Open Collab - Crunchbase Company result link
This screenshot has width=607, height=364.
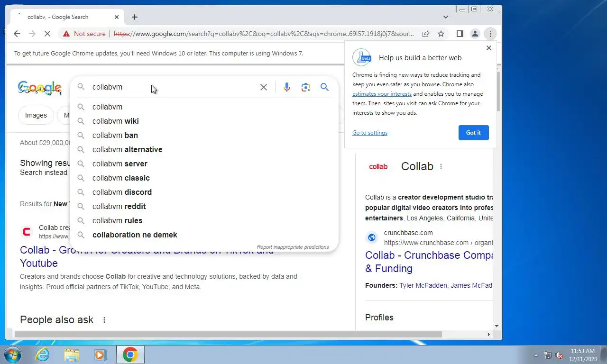pos(429,262)
